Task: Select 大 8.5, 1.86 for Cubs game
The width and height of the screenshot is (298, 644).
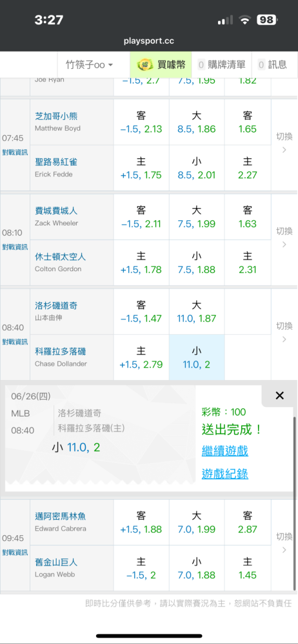Action: [x=196, y=122]
